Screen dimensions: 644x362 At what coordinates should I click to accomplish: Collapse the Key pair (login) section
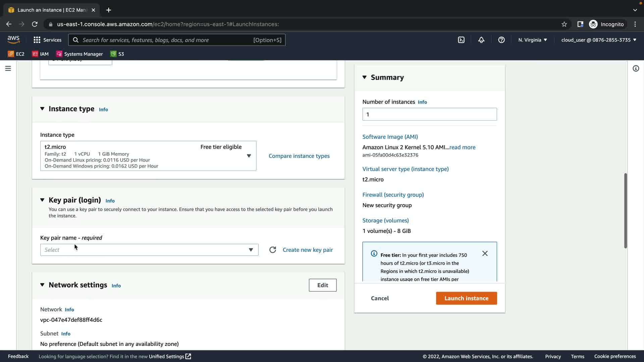point(42,200)
